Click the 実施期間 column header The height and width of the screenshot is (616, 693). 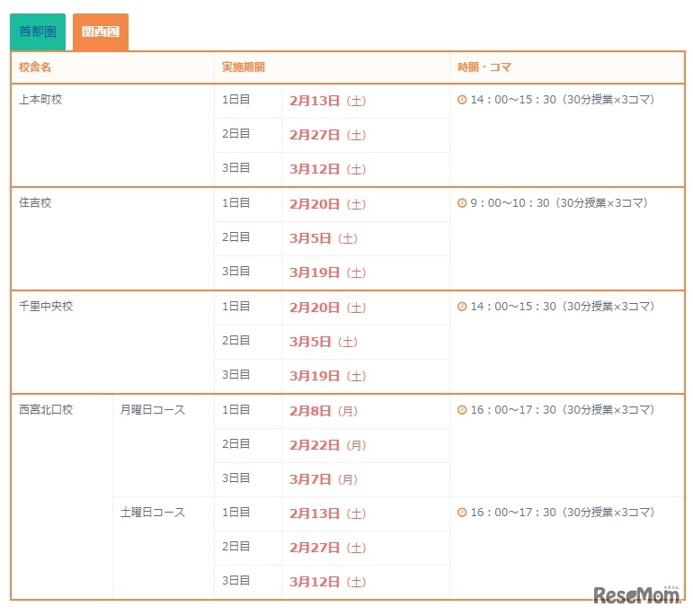243,67
